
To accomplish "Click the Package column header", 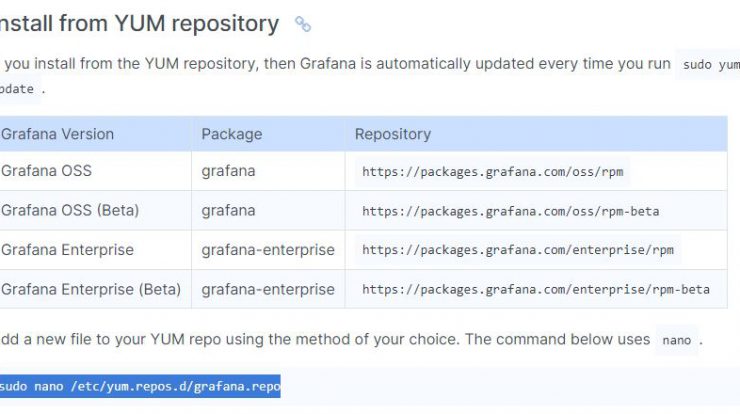I will click(x=232, y=134).
